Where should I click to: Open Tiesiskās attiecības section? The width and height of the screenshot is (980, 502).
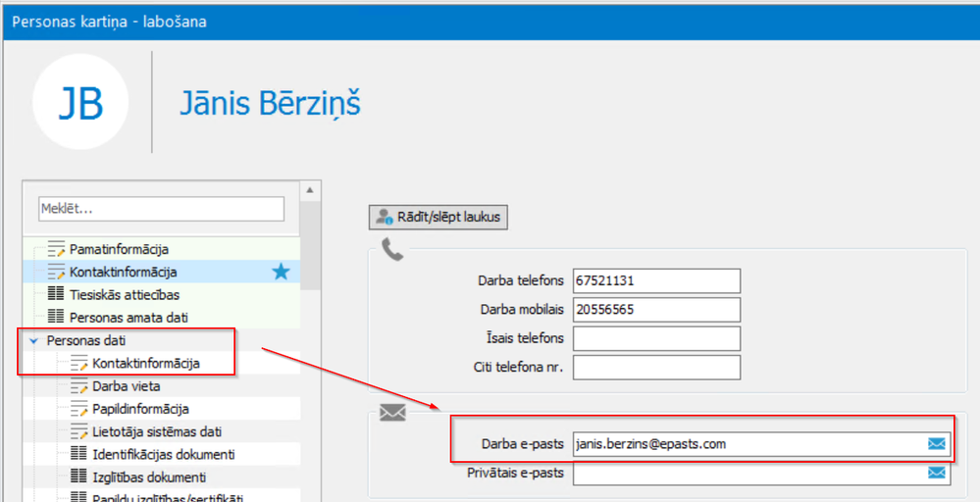(x=125, y=295)
